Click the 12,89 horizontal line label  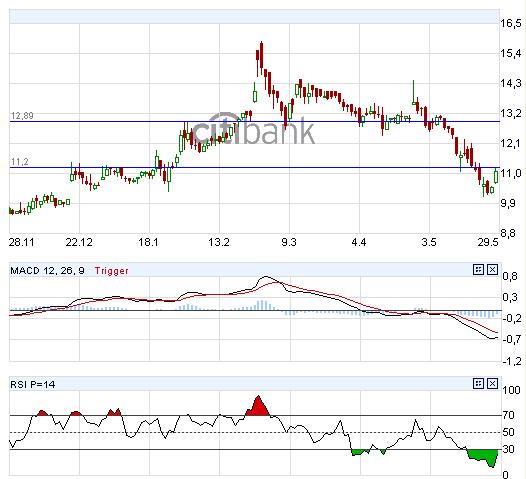22,116
